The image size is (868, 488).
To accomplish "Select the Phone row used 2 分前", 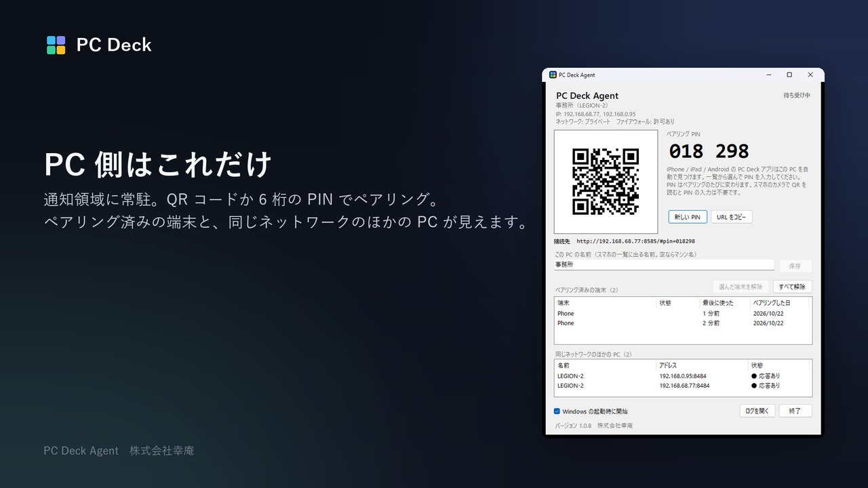I will click(x=683, y=323).
